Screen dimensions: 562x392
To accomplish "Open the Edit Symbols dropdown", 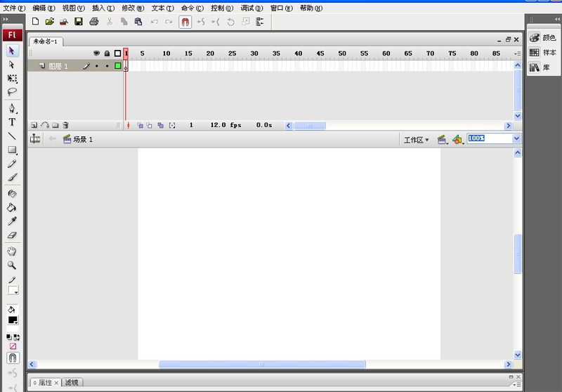I will (x=458, y=140).
